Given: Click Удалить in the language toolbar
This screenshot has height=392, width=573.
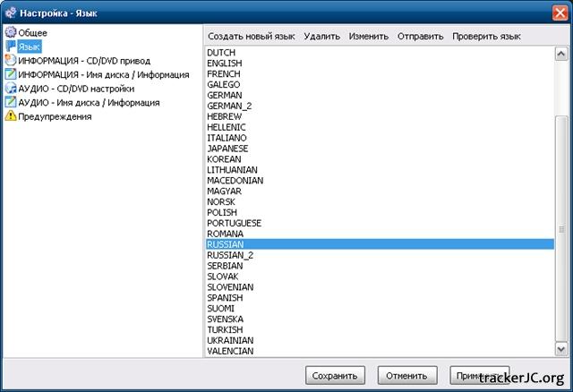Looking at the screenshot, I should 321,36.
